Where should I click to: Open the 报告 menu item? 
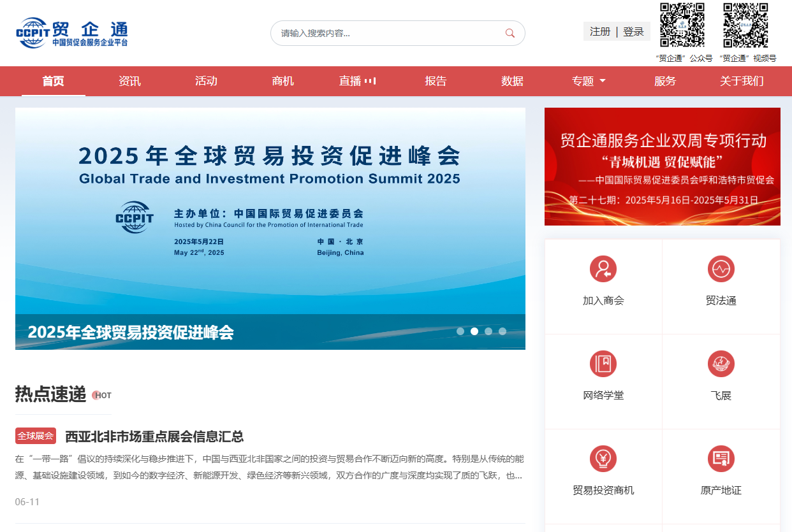point(436,81)
